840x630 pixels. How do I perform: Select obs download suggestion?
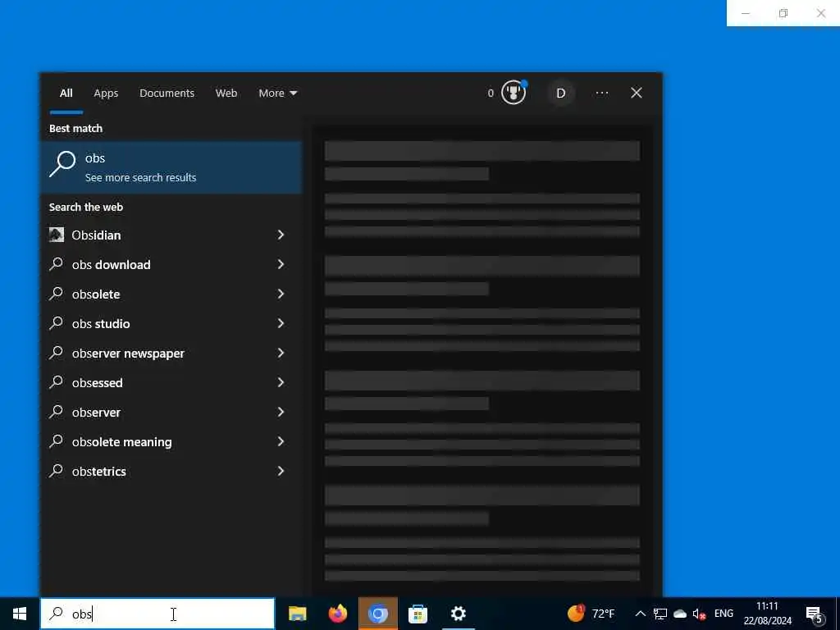click(x=171, y=265)
